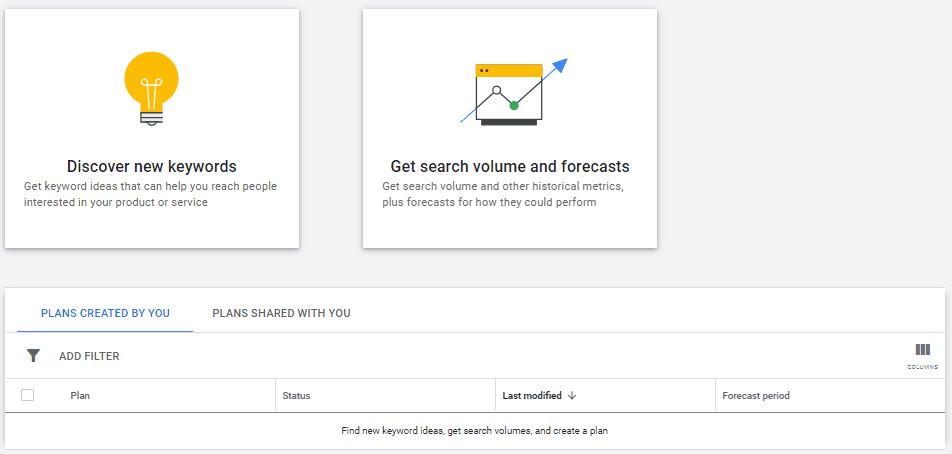952x454 pixels.
Task: Click the funnel filter icon
Action: click(x=33, y=356)
